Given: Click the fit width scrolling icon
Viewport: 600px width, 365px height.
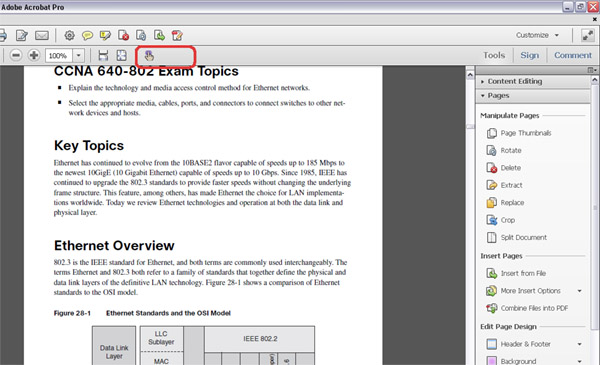Looking at the screenshot, I should [x=103, y=55].
